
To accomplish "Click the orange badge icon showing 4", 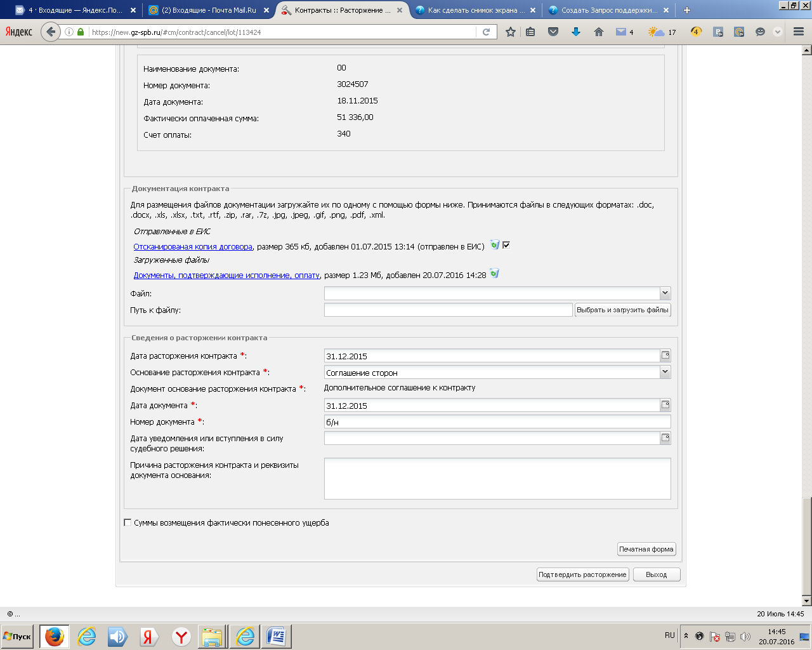I will click(x=696, y=32).
